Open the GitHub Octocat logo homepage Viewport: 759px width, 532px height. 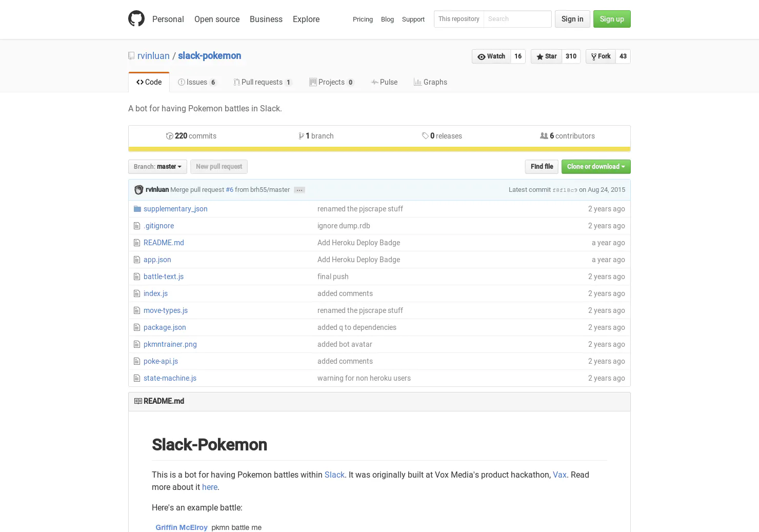click(x=136, y=18)
